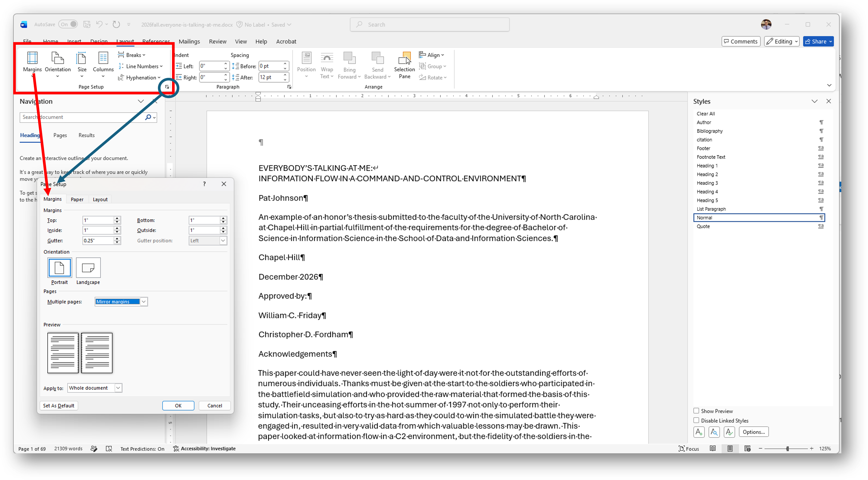
Task: Click the Gutter value field
Action: 98,240
